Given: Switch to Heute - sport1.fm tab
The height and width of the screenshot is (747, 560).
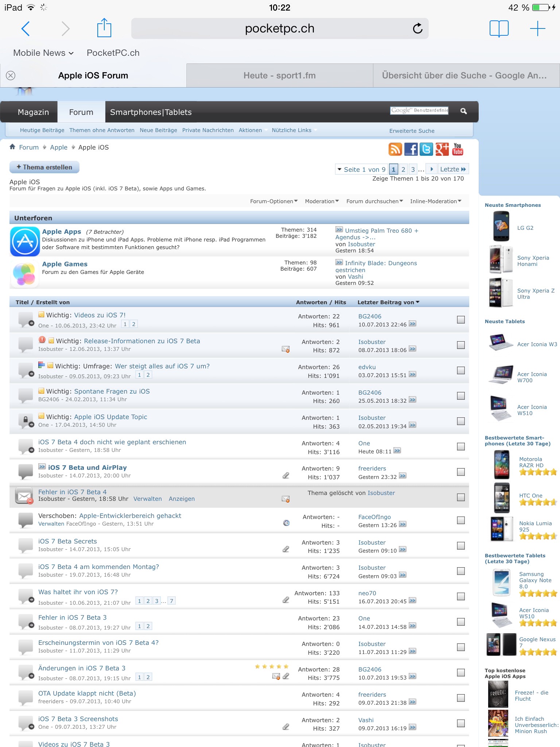Looking at the screenshot, I should point(280,76).
